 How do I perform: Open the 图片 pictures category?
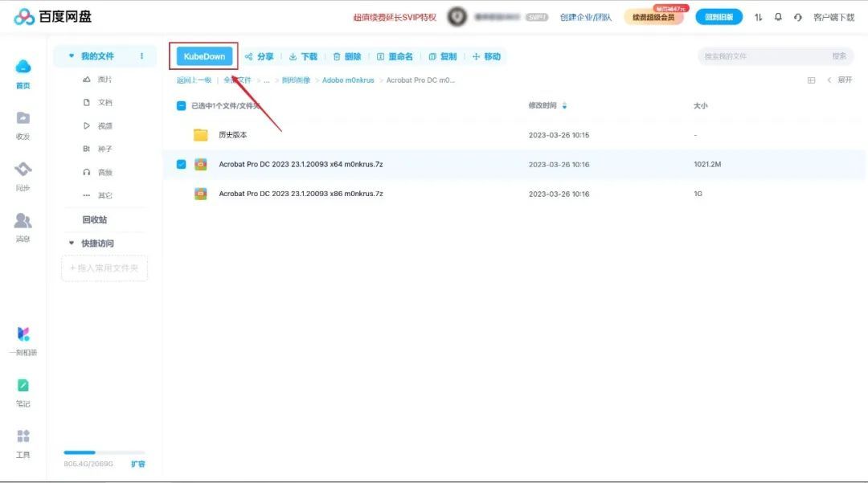(97, 79)
